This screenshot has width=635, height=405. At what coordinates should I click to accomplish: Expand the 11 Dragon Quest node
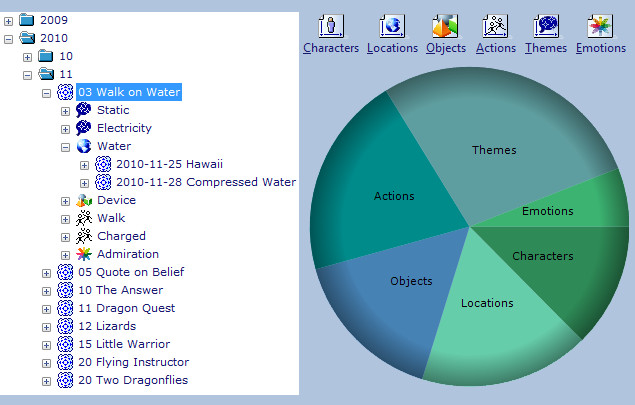[x=47, y=309]
